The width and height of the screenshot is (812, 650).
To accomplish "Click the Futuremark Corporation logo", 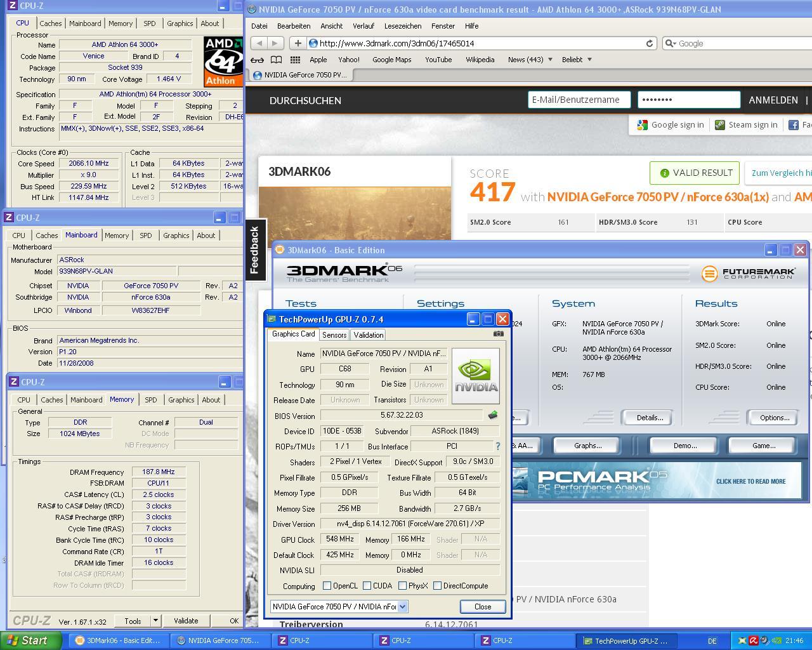I will click(748, 274).
